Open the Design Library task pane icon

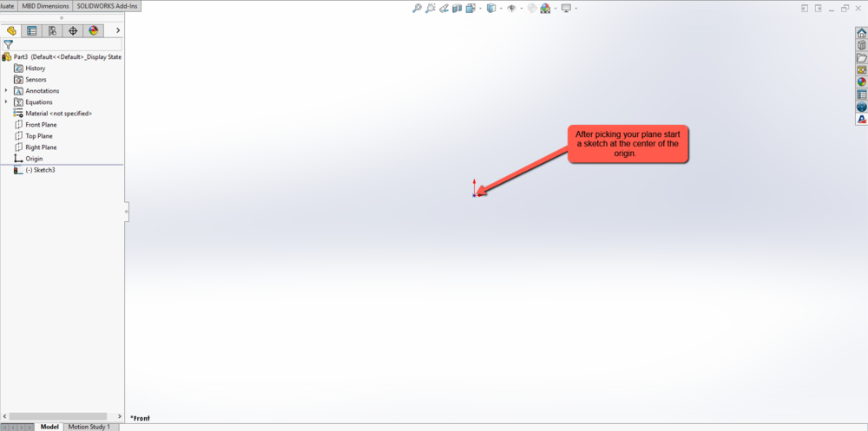[x=861, y=46]
